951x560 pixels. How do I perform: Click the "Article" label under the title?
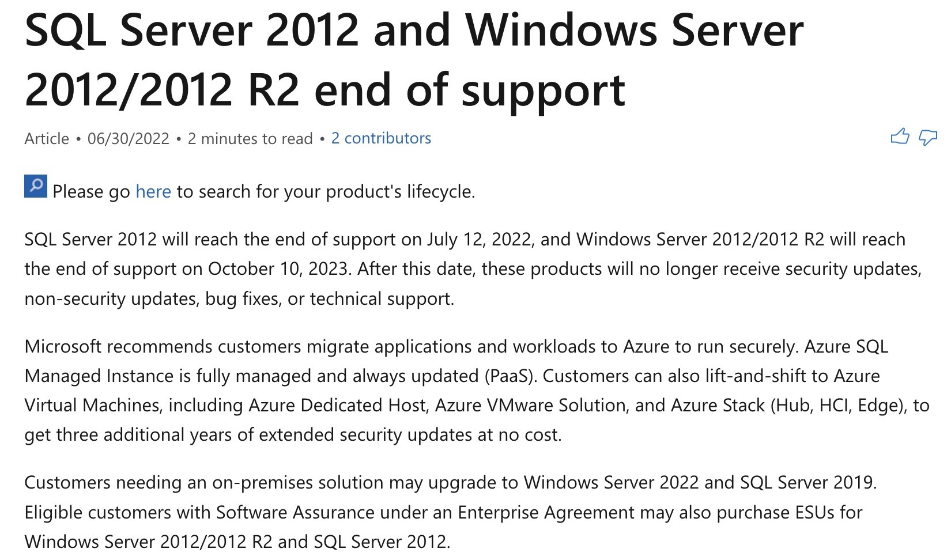click(47, 139)
